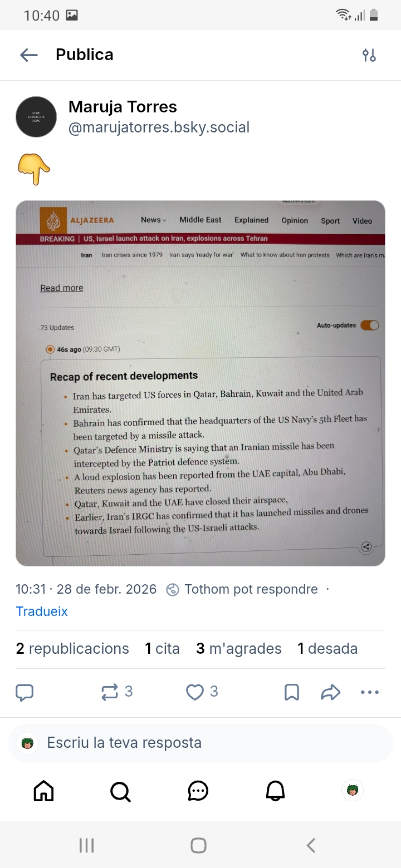Open the Search tab

pos(120,790)
